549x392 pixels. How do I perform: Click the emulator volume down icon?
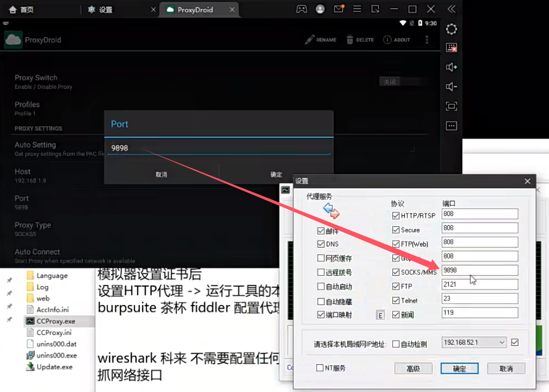[x=451, y=86]
